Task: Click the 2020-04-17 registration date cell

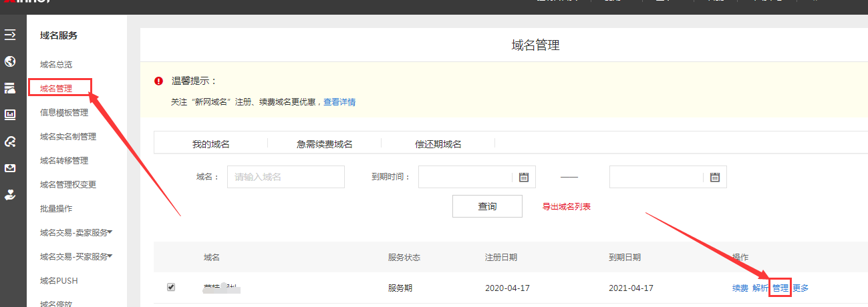Action: (507, 288)
